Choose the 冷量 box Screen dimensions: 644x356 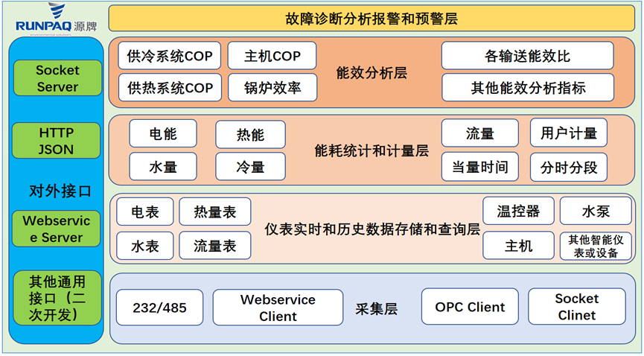pyautogui.click(x=250, y=167)
